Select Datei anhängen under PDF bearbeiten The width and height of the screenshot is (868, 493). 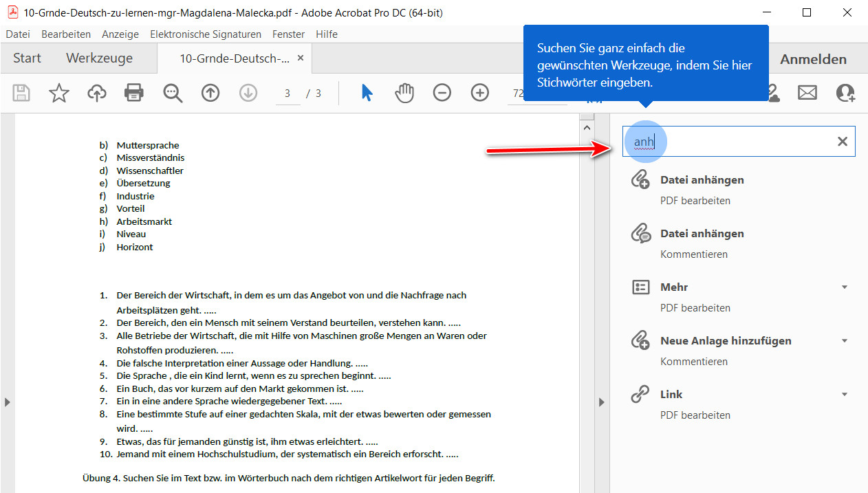(x=702, y=180)
